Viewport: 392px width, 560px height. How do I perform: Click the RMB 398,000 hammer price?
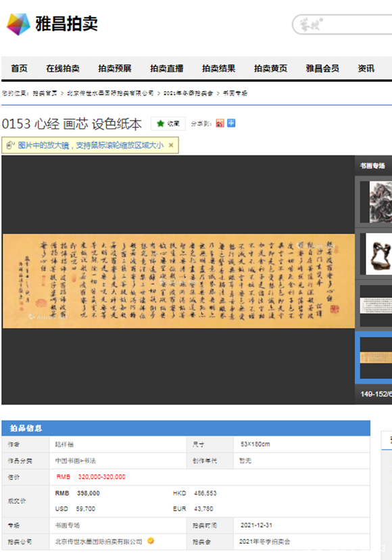click(78, 493)
